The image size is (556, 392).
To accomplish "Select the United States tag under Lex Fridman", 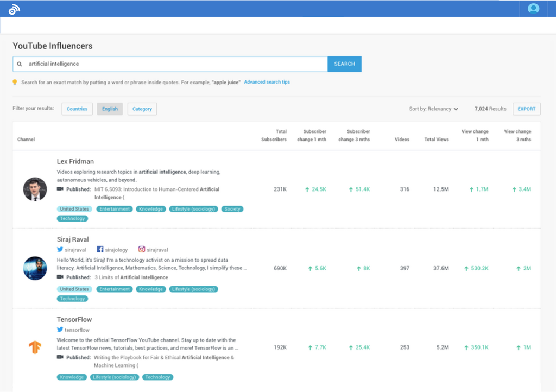I will (x=74, y=209).
